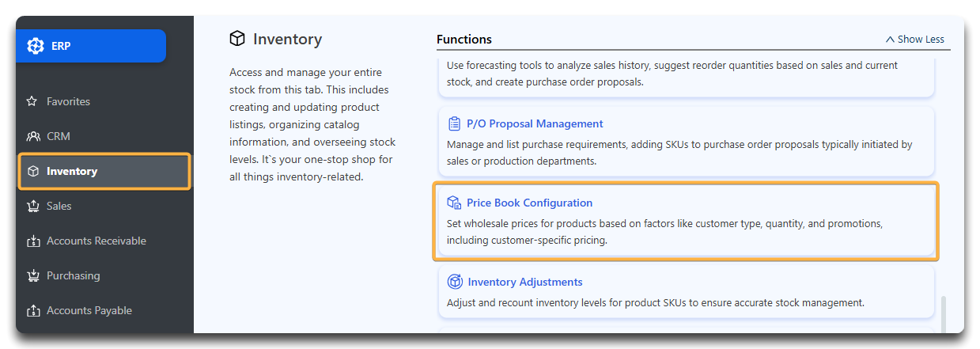Collapse functions with Show Less

point(914,39)
